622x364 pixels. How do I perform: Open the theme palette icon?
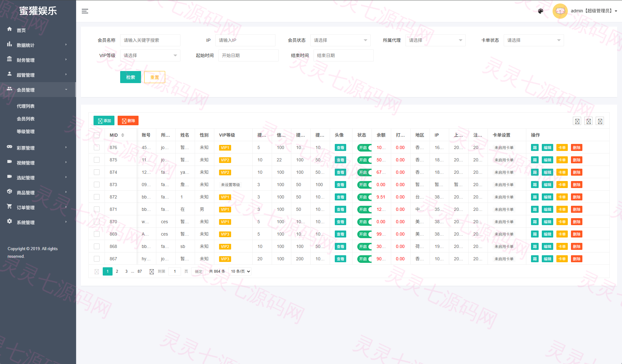[541, 11]
